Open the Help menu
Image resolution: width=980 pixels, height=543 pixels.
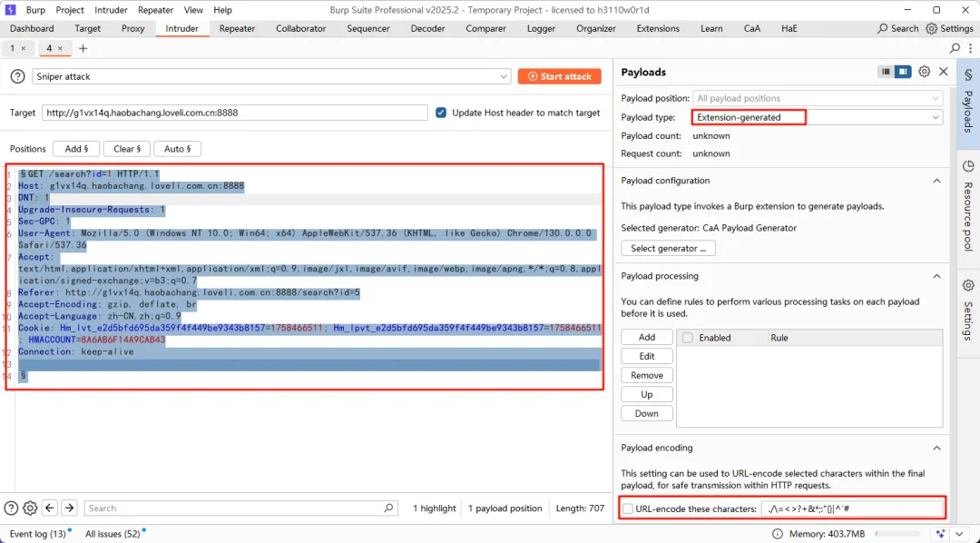click(222, 10)
